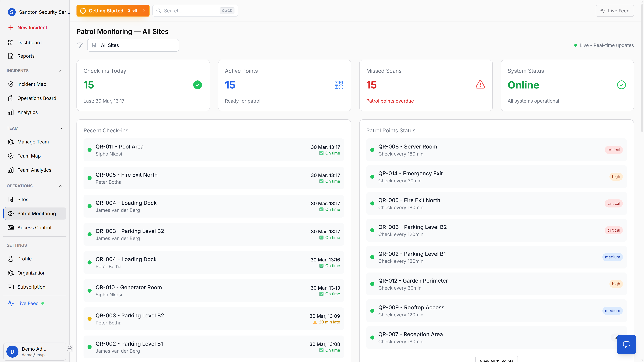Click the Active Points QR code icon

tap(338, 85)
